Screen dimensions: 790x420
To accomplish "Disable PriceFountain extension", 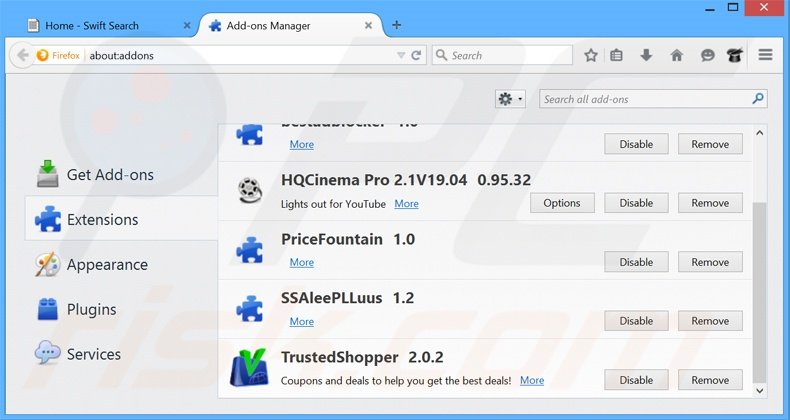I will click(636, 262).
